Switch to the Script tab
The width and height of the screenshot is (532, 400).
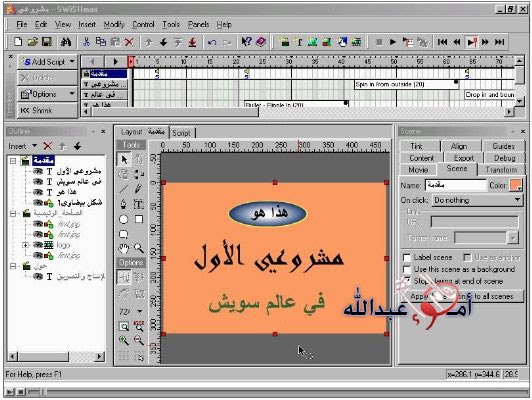click(x=181, y=133)
